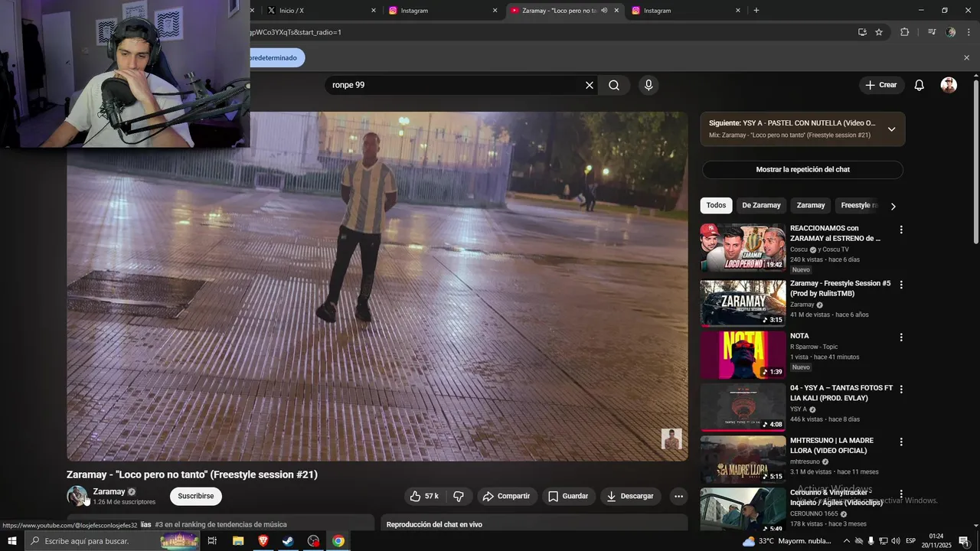Click the Crear button
This screenshot has height=551, width=980.
(881, 85)
